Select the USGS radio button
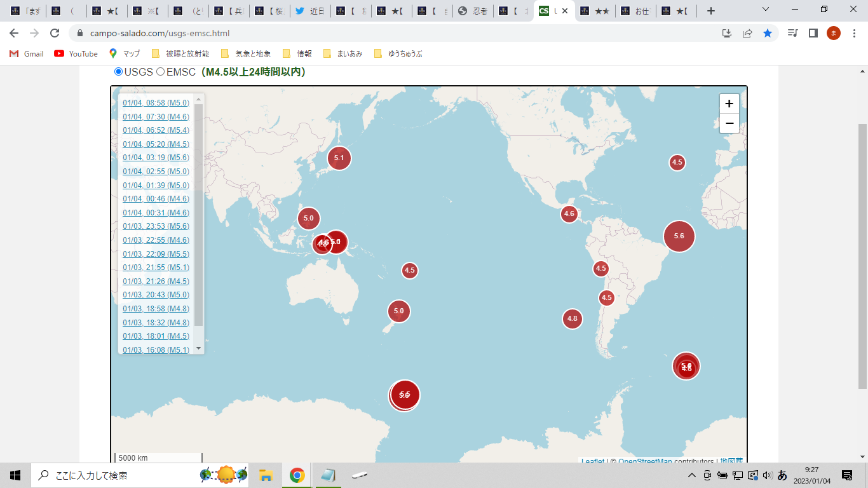Viewport: 868px width, 488px height. point(118,72)
